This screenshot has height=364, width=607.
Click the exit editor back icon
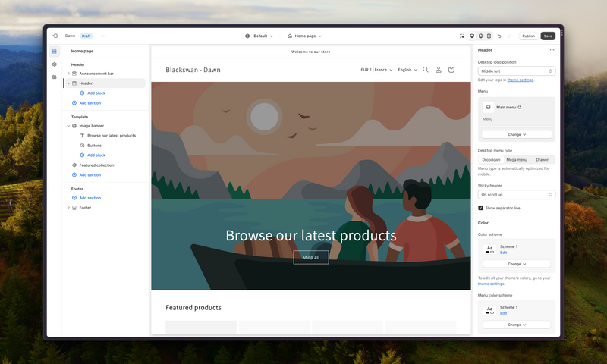coord(55,36)
